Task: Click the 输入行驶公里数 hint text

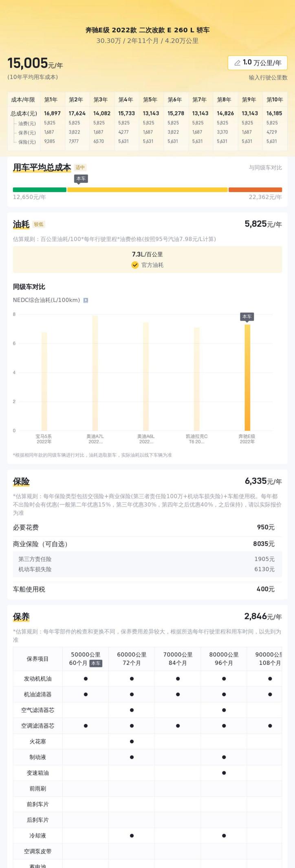Action: tap(268, 77)
